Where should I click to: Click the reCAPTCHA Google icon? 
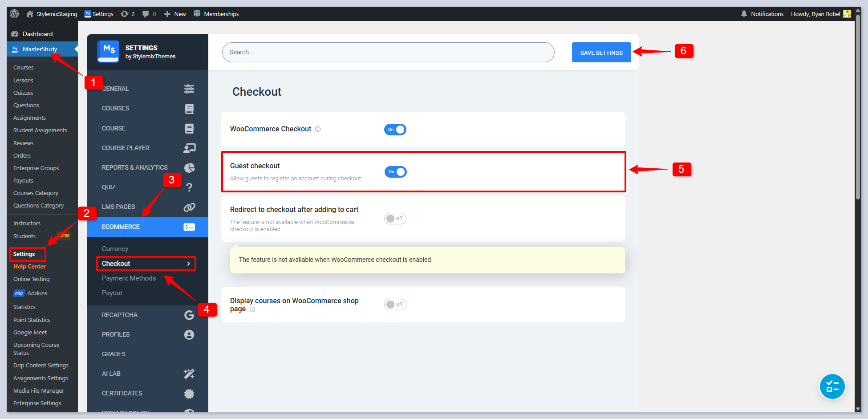[189, 315]
